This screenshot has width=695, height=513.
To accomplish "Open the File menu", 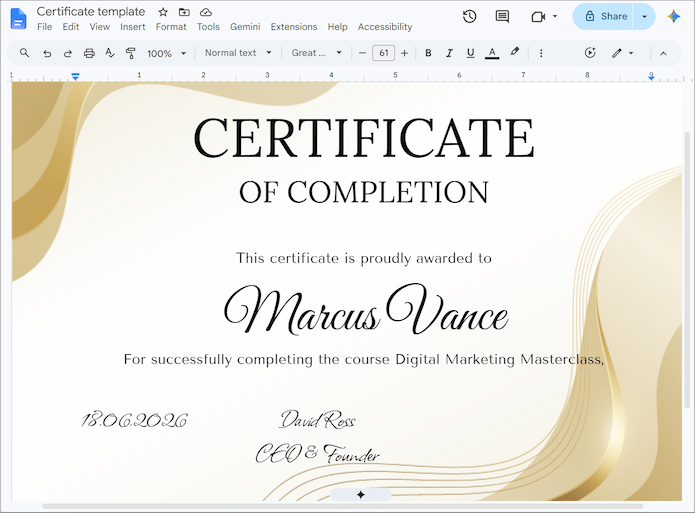I will pos(44,27).
